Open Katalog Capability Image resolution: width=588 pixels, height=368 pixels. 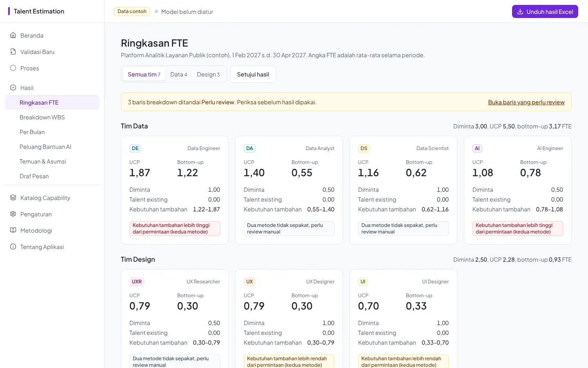(52, 197)
